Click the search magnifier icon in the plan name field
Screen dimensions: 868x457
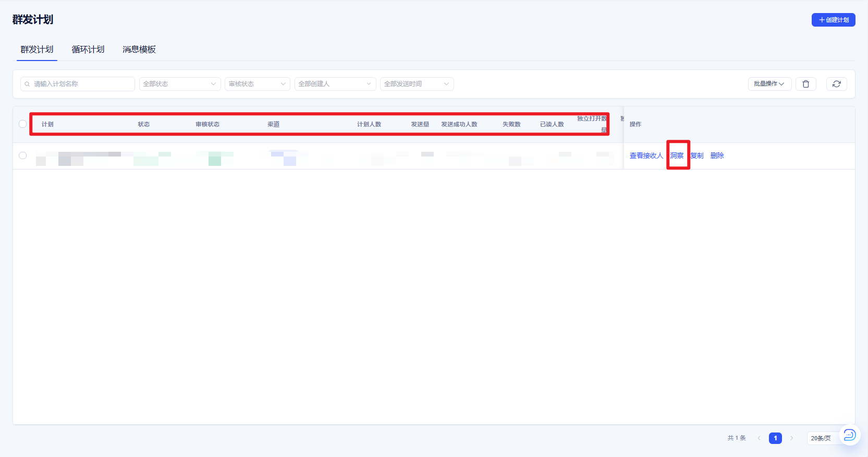(x=27, y=84)
